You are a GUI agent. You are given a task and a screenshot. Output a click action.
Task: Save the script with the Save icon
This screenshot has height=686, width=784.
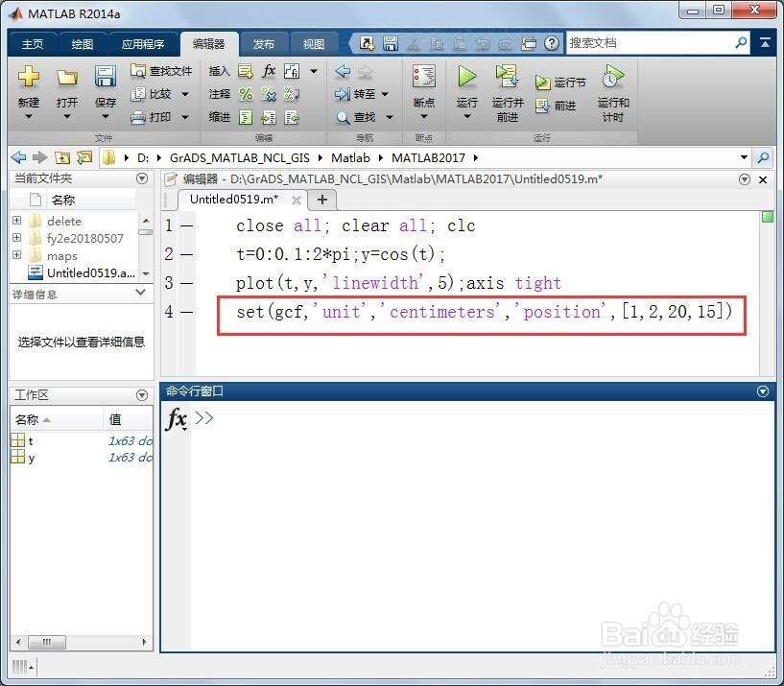[105, 77]
